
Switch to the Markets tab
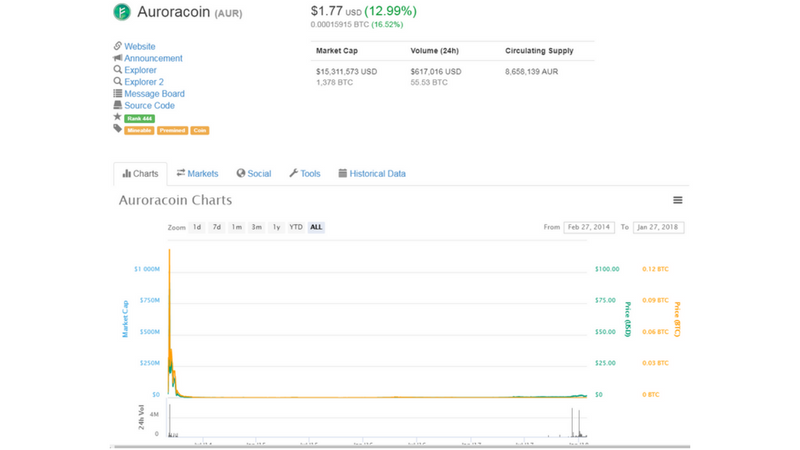(x=197, y=174)
